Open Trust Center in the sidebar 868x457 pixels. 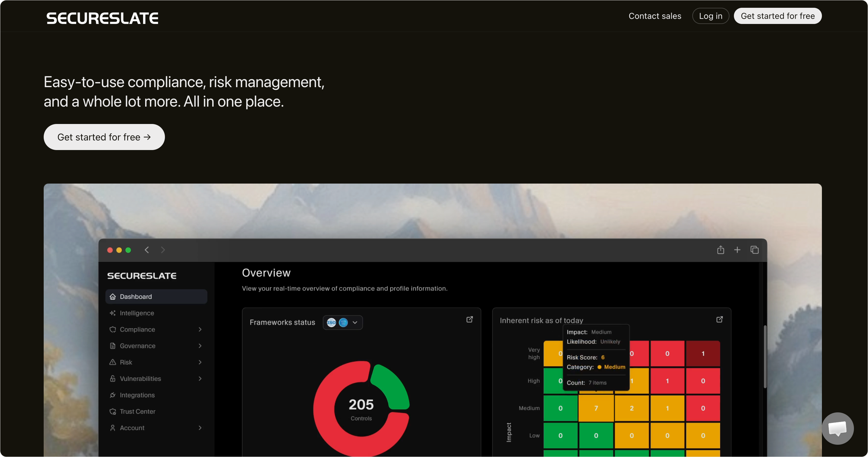click(137, 411)
